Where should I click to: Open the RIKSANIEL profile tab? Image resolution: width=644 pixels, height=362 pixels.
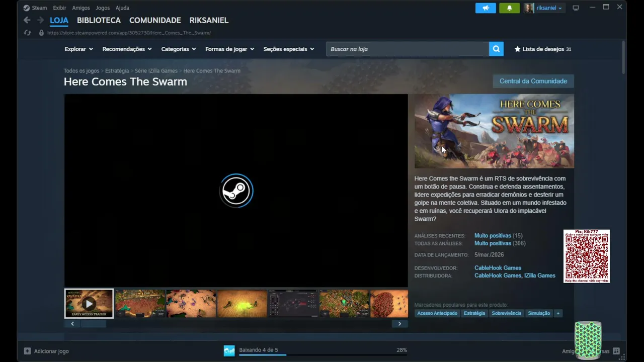[x=209, y=20]
